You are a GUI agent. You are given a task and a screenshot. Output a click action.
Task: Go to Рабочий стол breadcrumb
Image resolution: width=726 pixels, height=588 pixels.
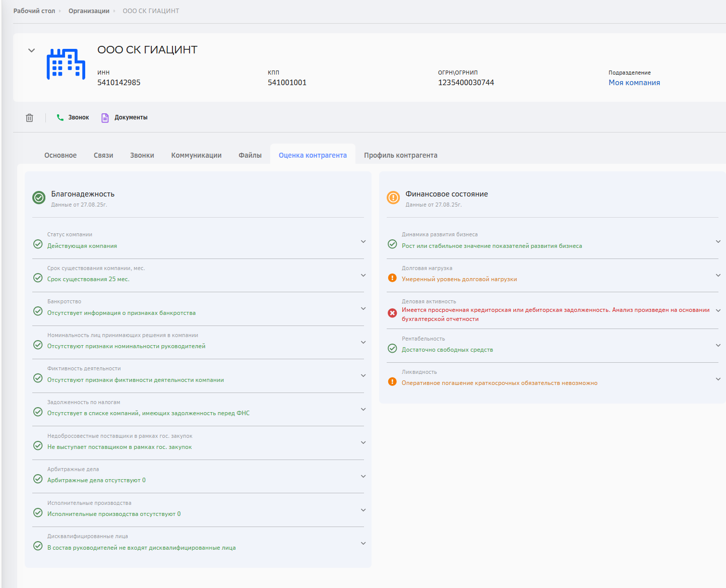pyautogui.click(x=34, y=11)
